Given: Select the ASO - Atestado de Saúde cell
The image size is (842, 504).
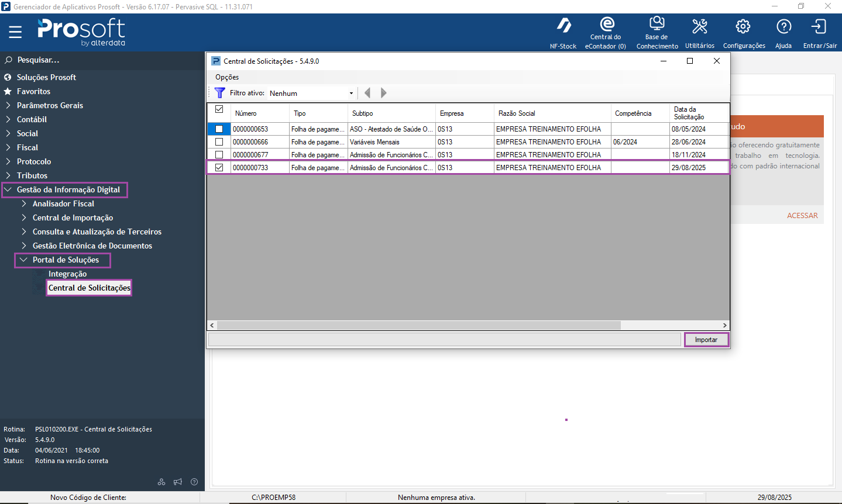Looking at the screenshot, I should point(392,129).
